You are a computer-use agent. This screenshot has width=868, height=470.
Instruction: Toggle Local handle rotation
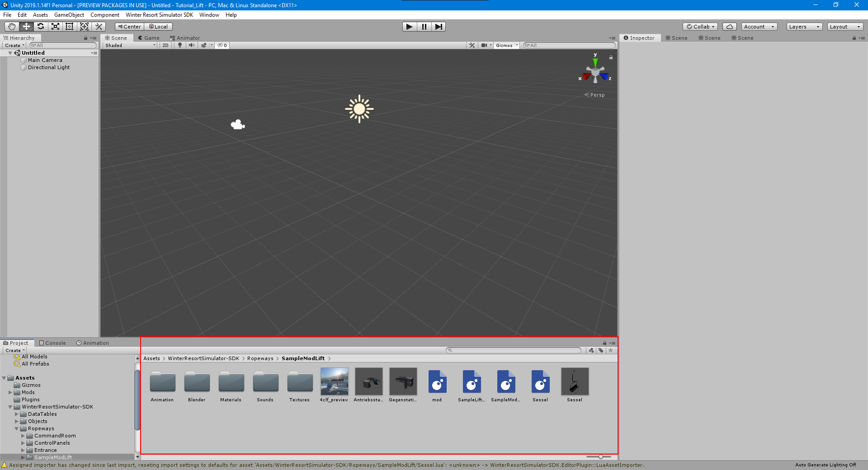point(158,27)
